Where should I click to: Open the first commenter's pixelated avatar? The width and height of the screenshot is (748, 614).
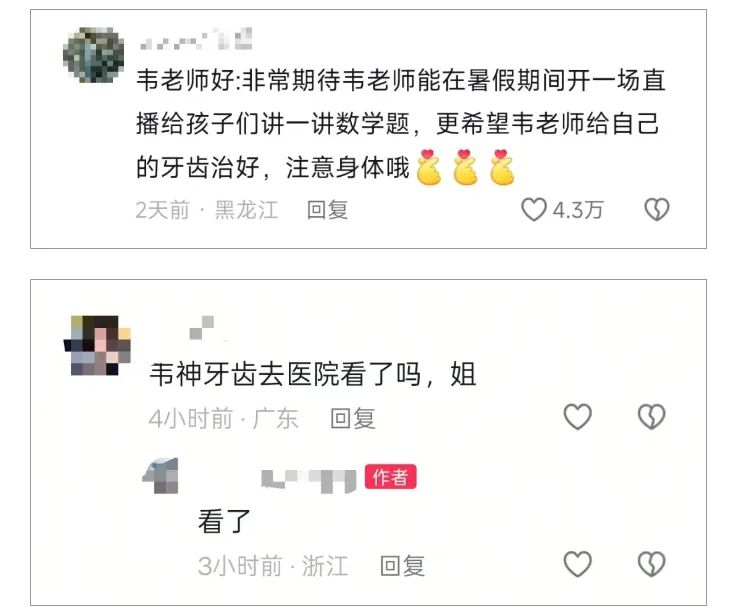tap(94, 55)
